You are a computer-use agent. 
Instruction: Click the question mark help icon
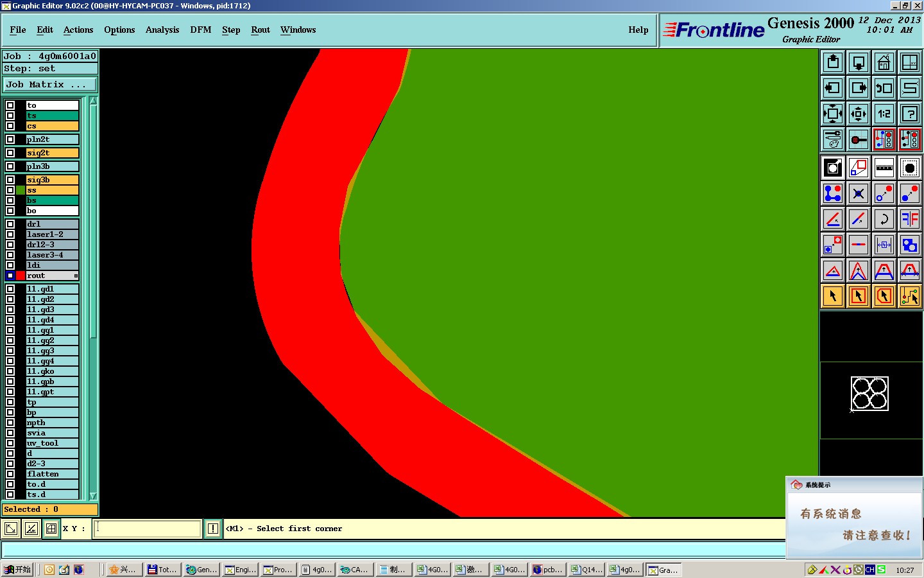click(910, 114)
